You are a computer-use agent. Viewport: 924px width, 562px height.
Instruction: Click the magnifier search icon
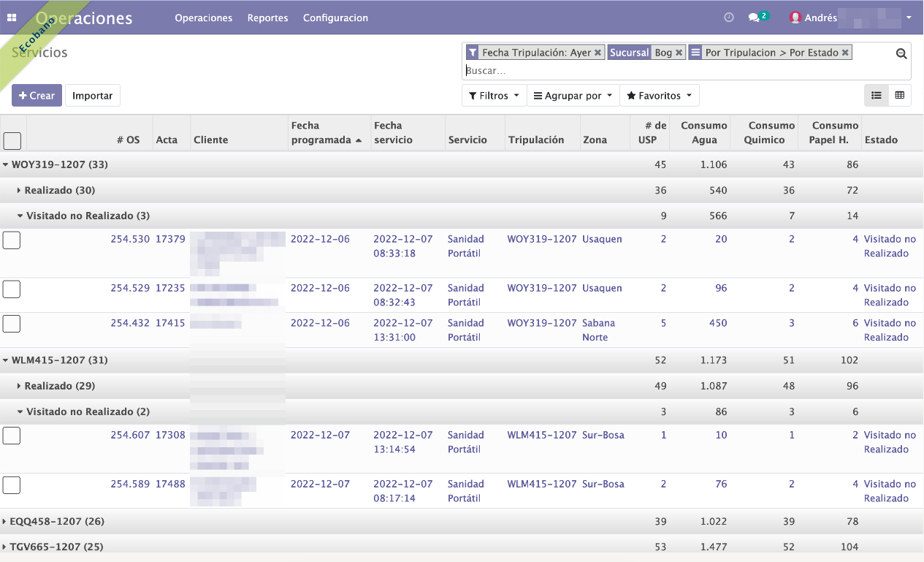point(901,53)
